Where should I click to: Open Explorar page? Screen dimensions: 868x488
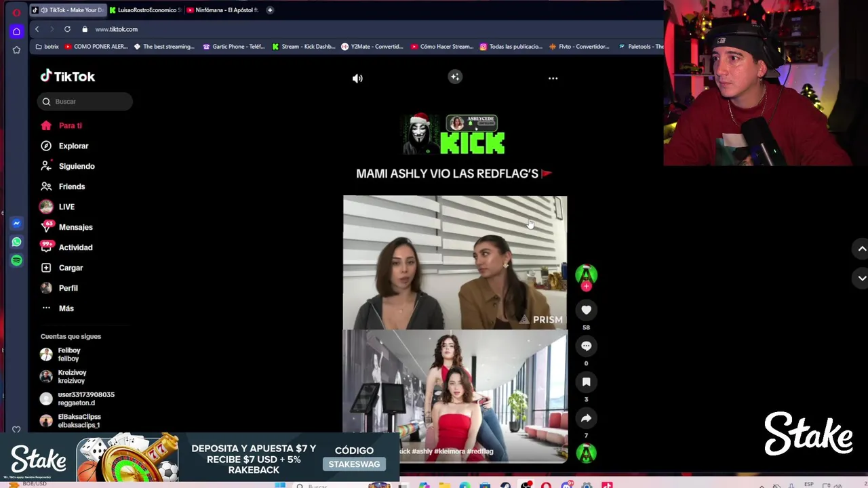64,146
